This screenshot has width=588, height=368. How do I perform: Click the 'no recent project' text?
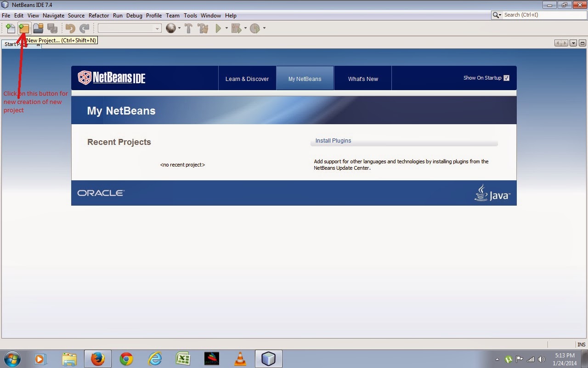pos(182,165)
